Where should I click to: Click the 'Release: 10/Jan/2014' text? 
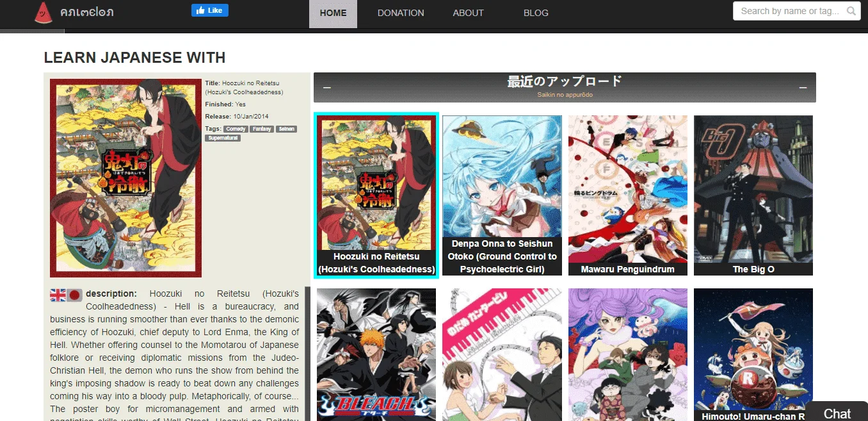coord(237,116)
